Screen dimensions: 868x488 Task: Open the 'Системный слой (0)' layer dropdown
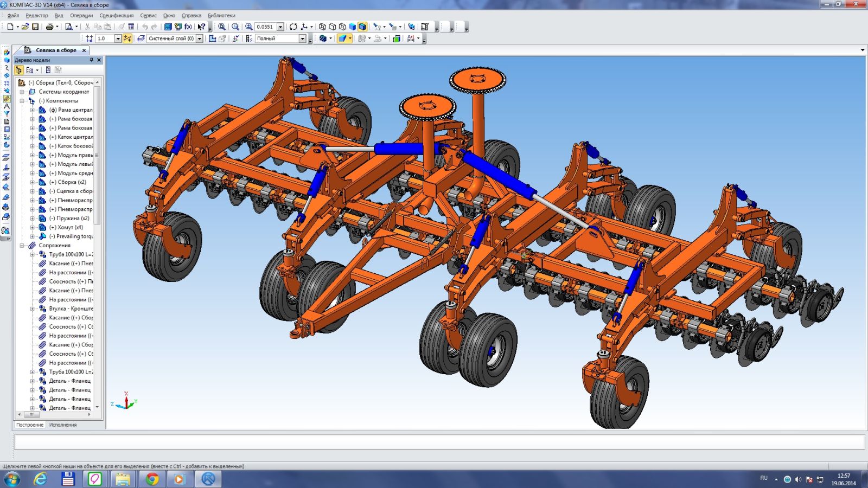(200, 38)
